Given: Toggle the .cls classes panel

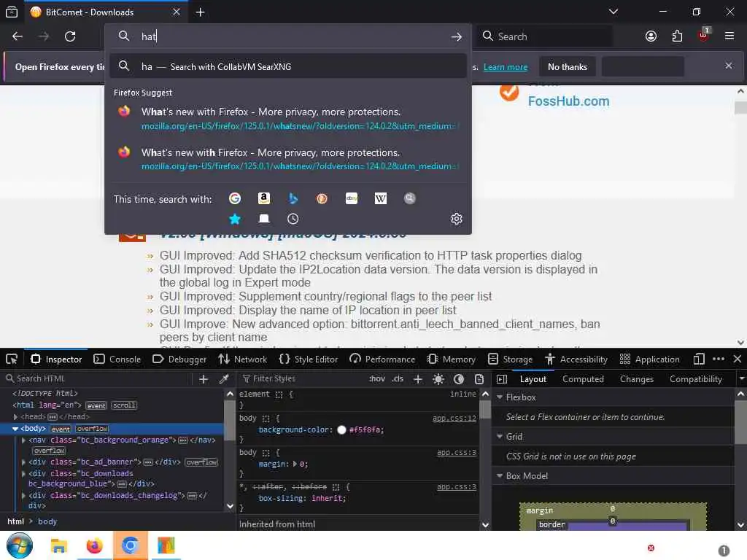Looking at the screenshot, I should (x=398, y=379).
